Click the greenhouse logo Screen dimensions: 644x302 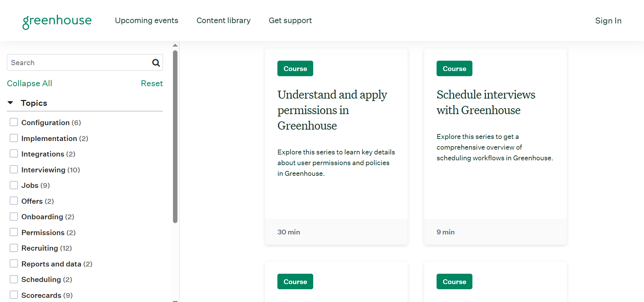(x=57, y=21)
